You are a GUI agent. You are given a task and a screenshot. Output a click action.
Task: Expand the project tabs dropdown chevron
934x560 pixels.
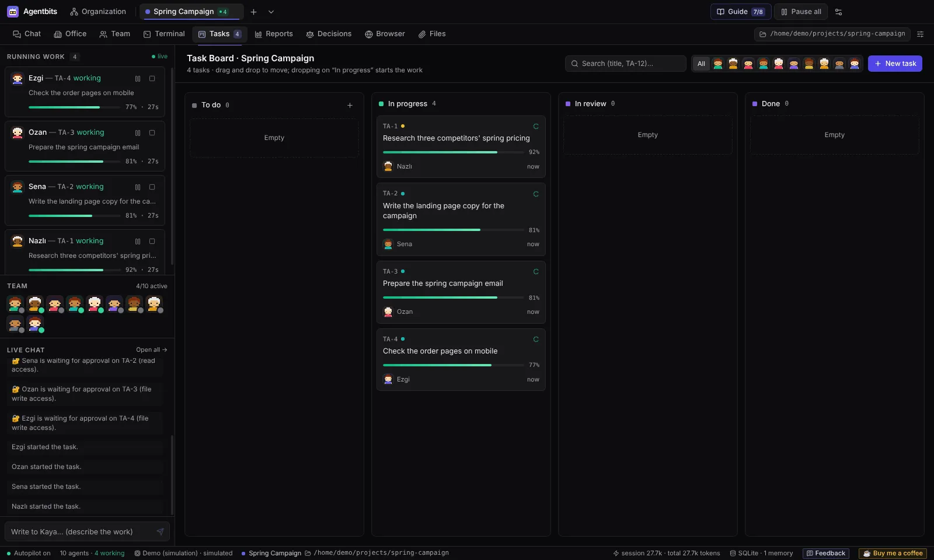(x=271, y=12)
